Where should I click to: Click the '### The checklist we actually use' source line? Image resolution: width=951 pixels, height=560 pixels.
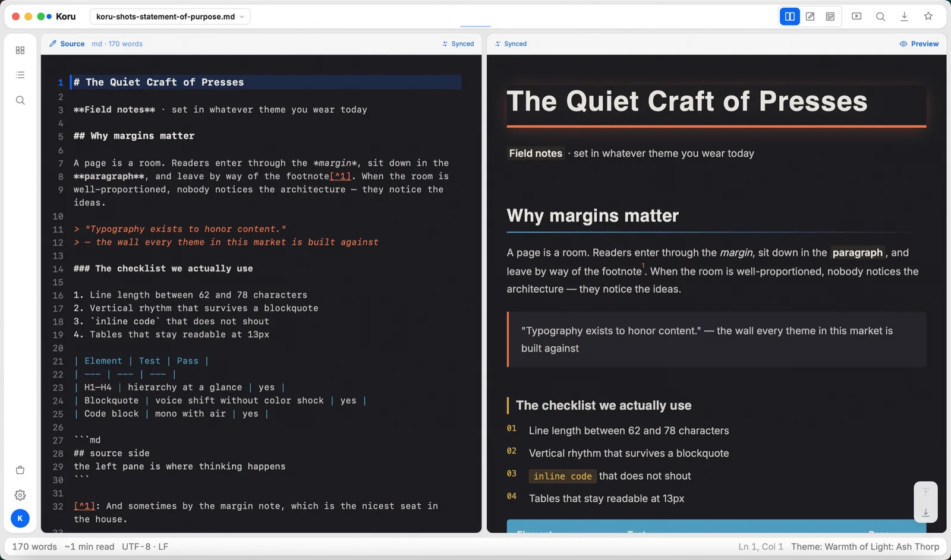163,268
